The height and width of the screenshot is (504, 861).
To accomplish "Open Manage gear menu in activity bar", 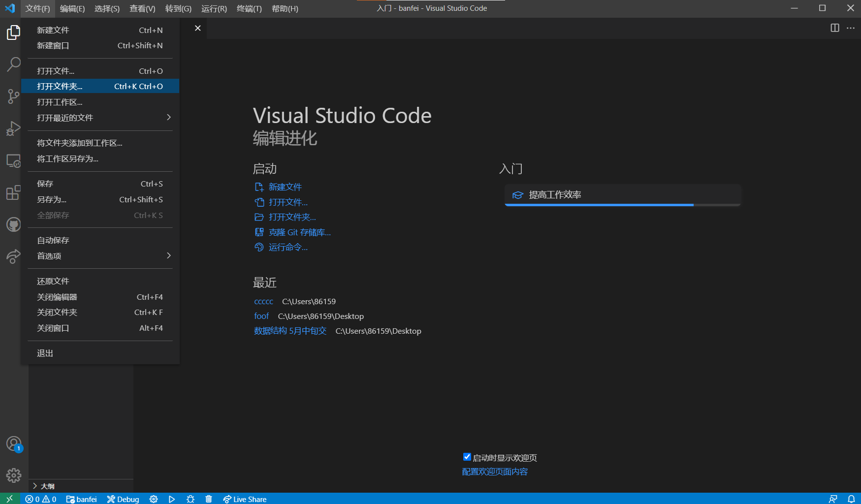I will (14, 475).
